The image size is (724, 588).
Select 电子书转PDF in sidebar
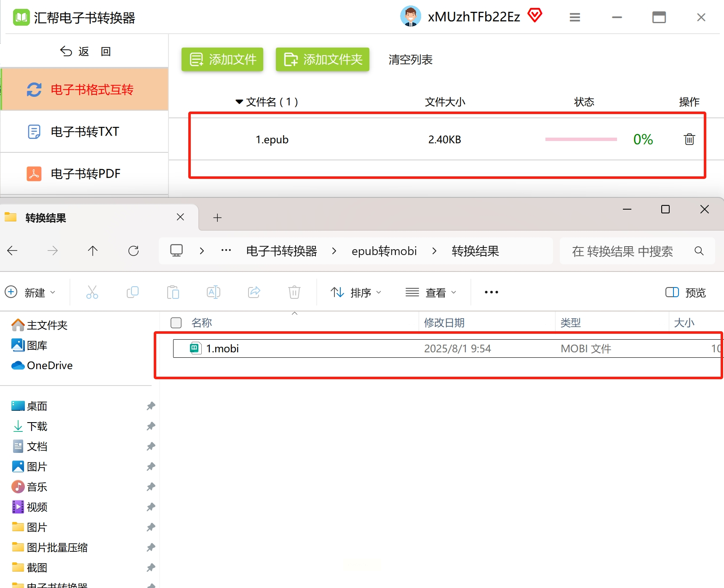coord(84,174)
